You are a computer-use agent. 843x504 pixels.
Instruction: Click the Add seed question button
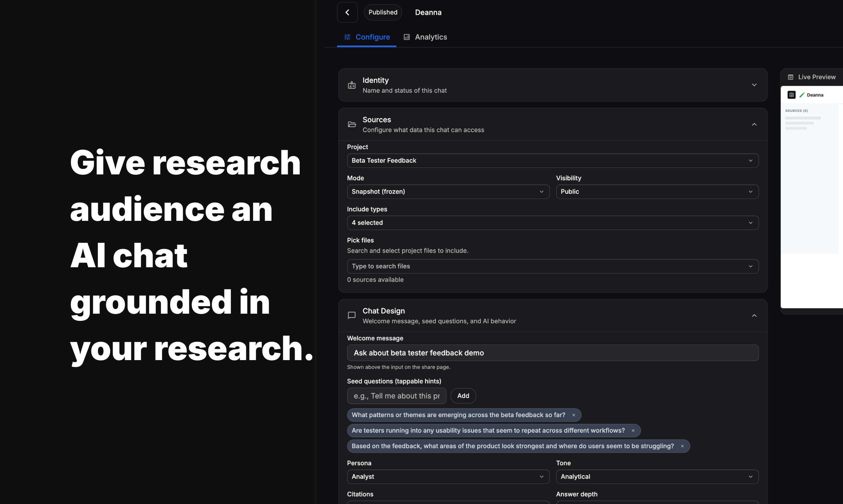[463, 396]
